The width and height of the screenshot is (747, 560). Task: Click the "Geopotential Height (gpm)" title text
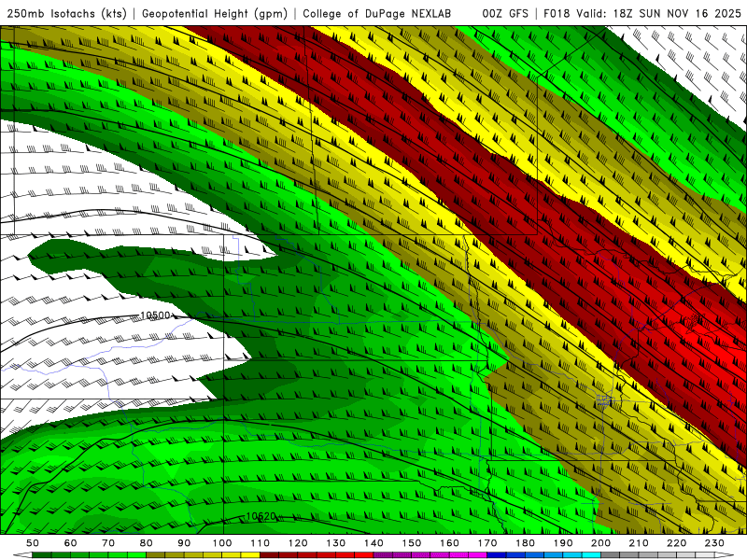pyautogui.click(x=215, y=14)
